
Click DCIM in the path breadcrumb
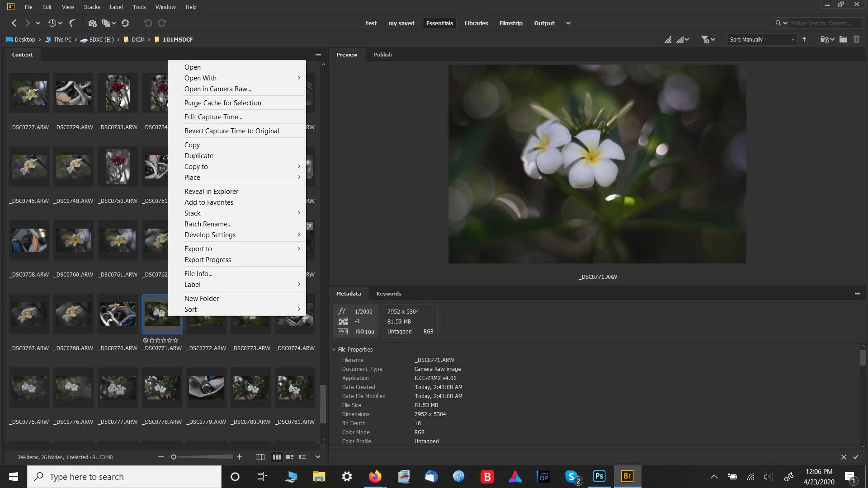click(138, 39)
